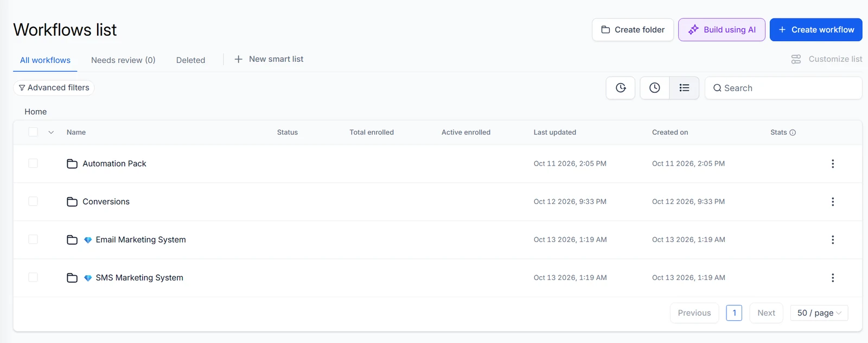
Task: Click the Email Marketing System folder icon
Action: pyautogui.click(x=72, y=240)
